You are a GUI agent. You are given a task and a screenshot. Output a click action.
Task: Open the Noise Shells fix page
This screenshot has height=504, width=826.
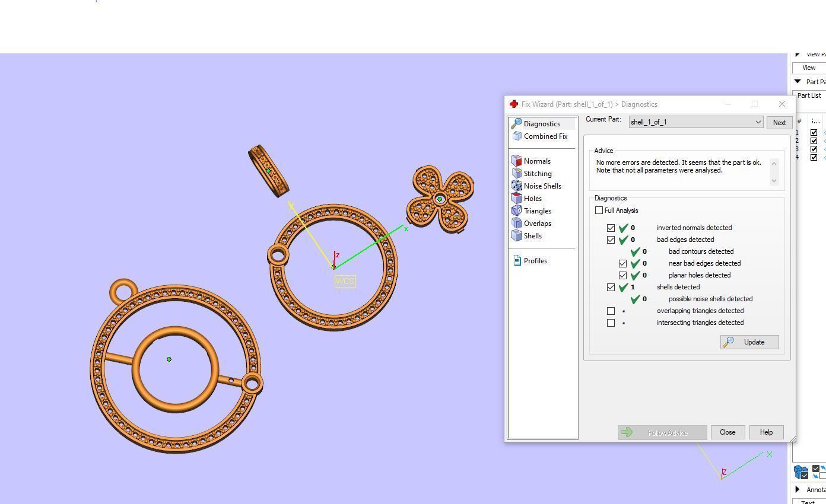[542, 186]
